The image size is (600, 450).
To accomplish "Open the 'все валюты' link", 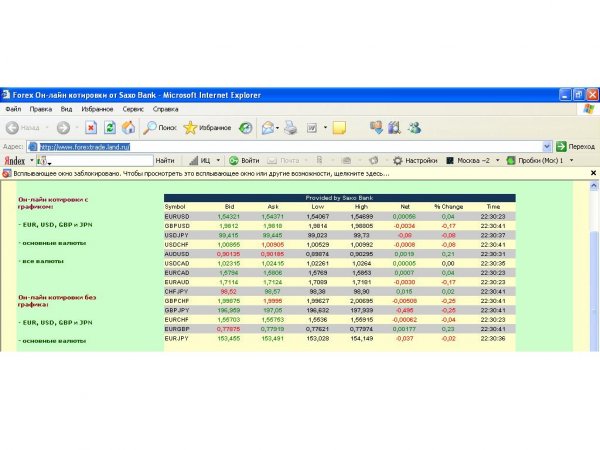I will click(41, 262).
